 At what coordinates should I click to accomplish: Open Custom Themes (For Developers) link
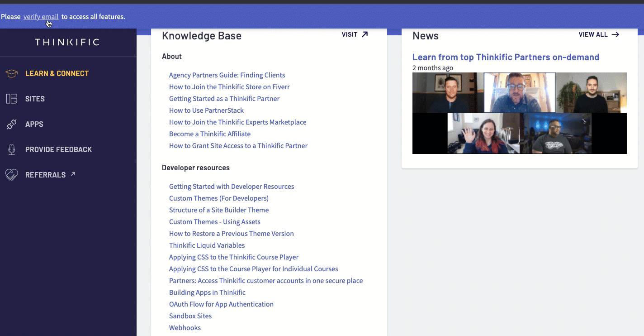pos(219,198)
